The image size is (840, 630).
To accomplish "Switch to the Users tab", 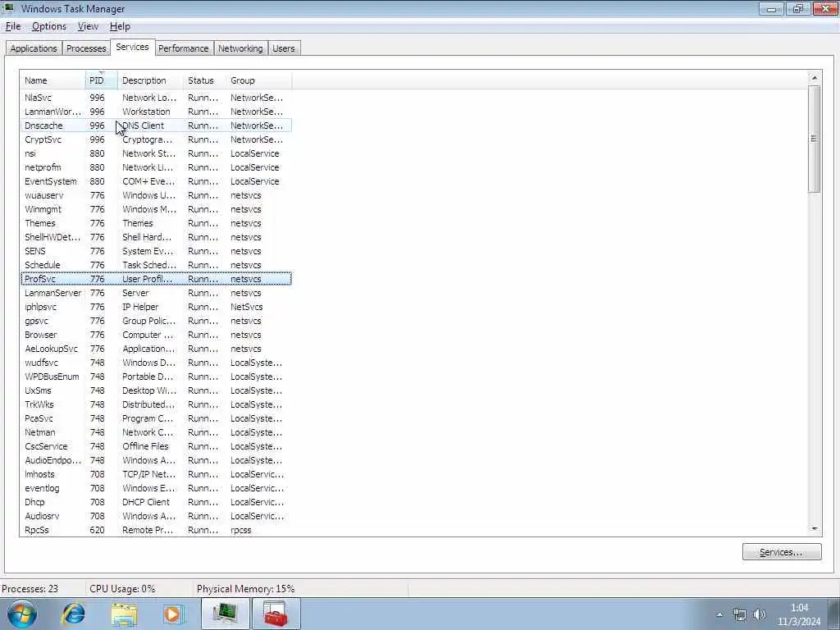I will coord(283,48).
